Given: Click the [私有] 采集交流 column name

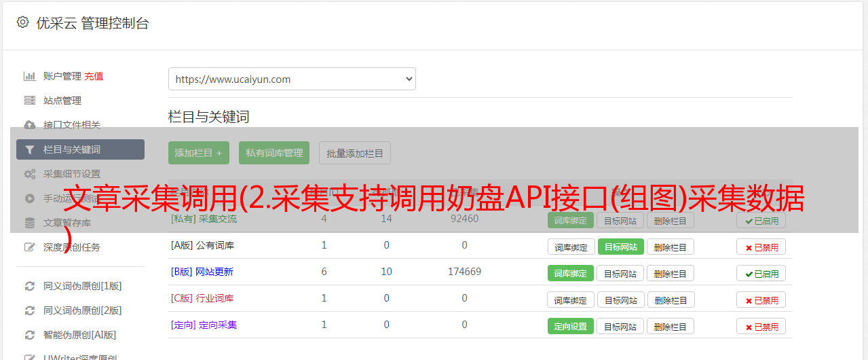Looking at the screenshot, I should point(204,219).
